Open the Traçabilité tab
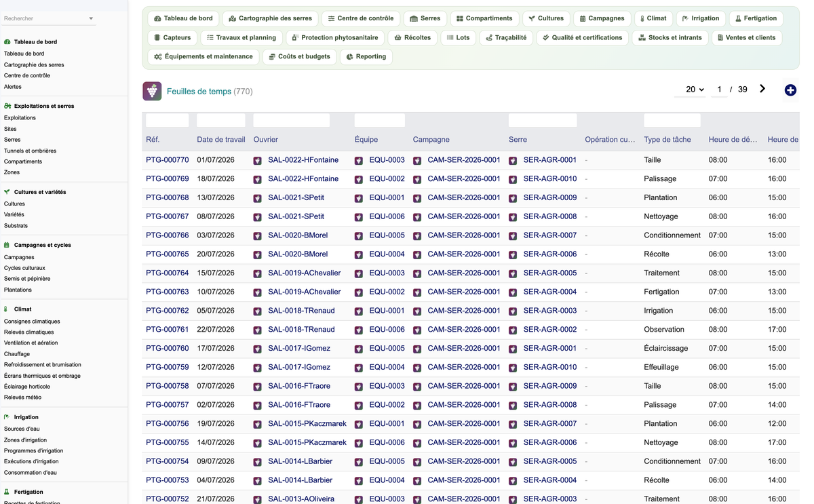Image resolution: width=814 pixels, height=504 pixels. [506, 37]
